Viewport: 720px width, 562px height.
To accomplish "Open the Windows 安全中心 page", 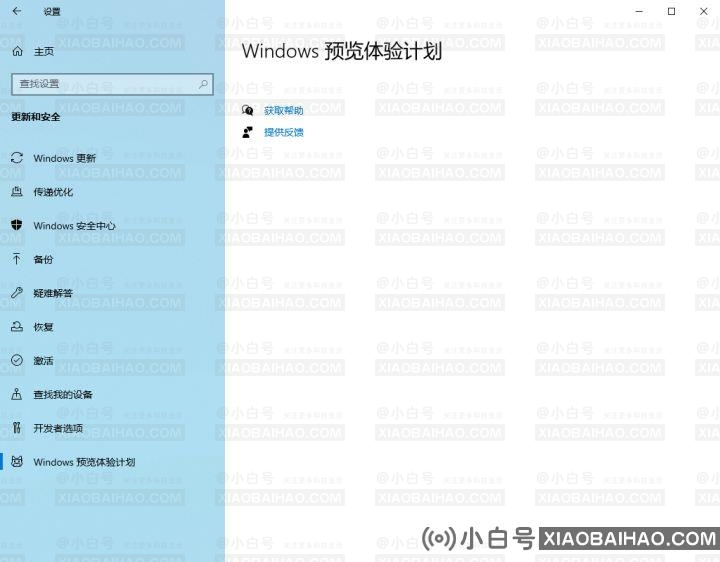I will (x=74, y=226).
